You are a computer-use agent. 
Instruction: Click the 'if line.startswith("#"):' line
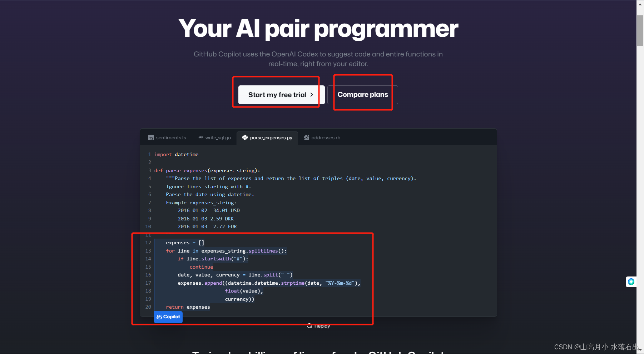tap(213, 259)
